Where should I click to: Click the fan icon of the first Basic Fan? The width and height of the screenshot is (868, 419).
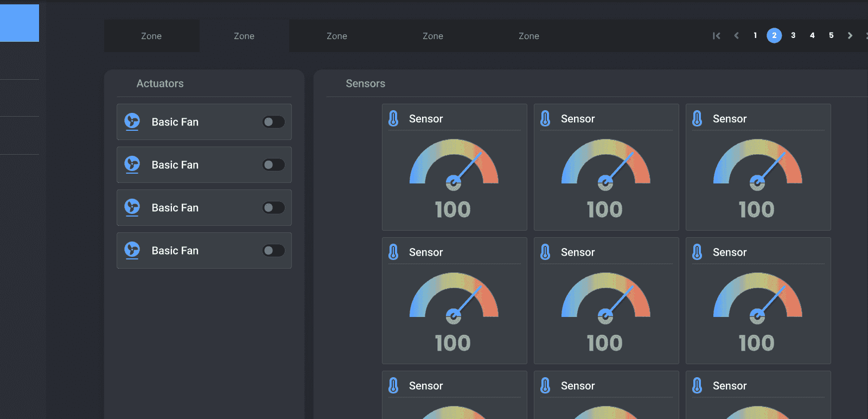tap(132, 122)
